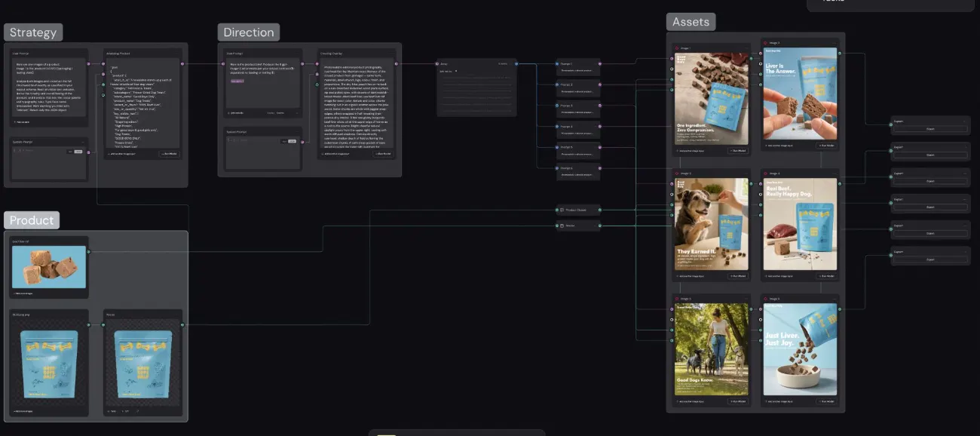Select the Prompt 5 node
The width and height of the screenshot is (980, 436).
click(578, 149)
